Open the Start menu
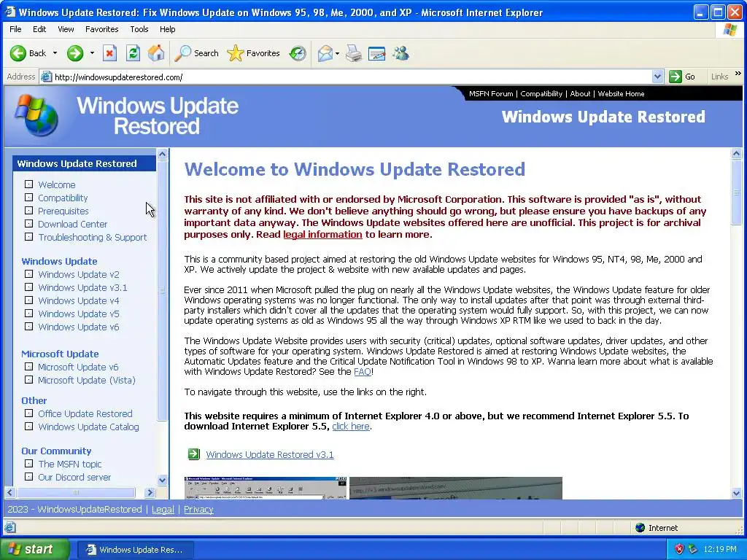This screenshot has height=560, width=747. (x=35, y=549)
